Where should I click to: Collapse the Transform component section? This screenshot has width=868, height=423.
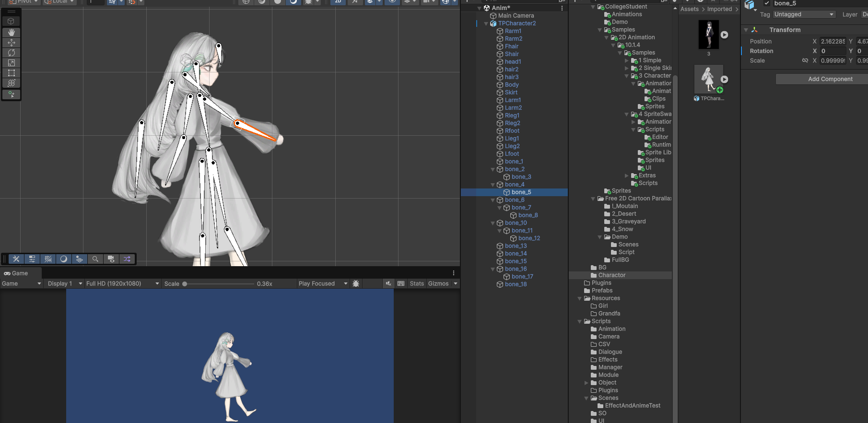click(746, 30)
